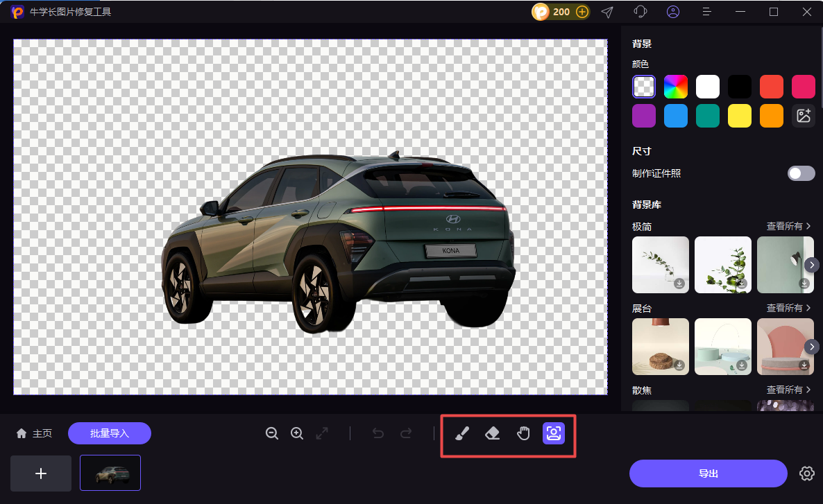
Task: Fit image to screen icon
Action: point(322,433)
